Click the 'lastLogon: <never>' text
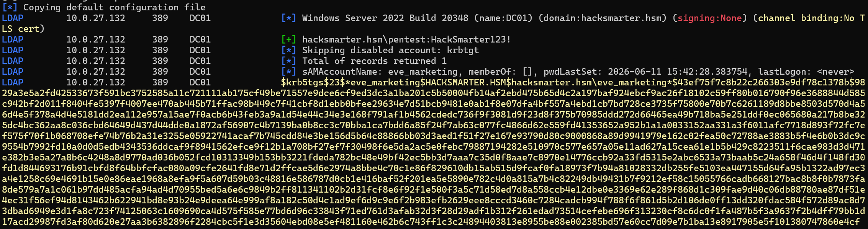Screen dimensions: 868x229 (806, 72)
